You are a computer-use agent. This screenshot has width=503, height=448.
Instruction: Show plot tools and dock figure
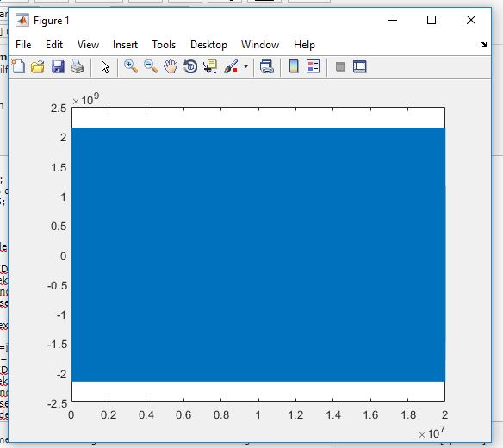point(360,66)
